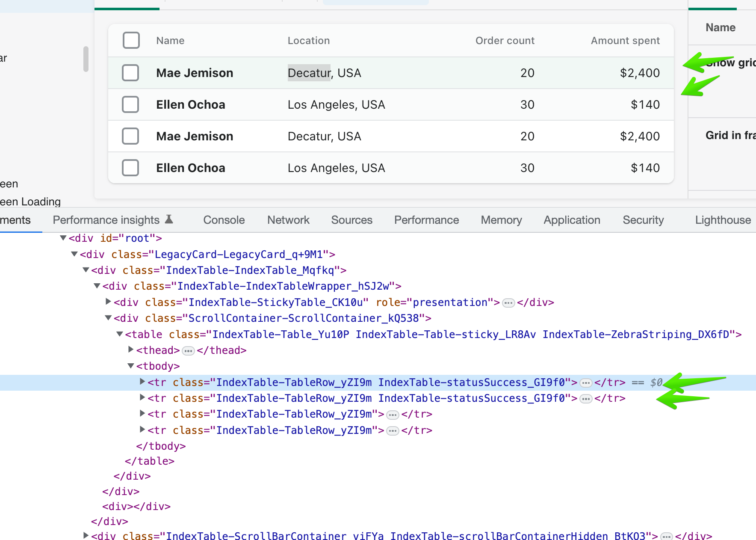The image size is (756, 540).
Task: Click ellipsis badge in StickyTable div
Action: [508, 303]
